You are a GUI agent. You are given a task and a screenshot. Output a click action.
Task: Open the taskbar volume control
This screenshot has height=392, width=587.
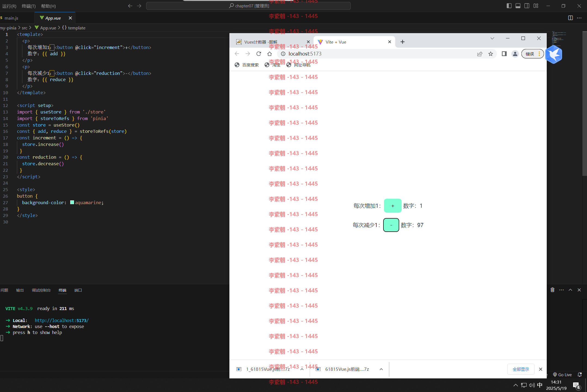coord(532,385)
